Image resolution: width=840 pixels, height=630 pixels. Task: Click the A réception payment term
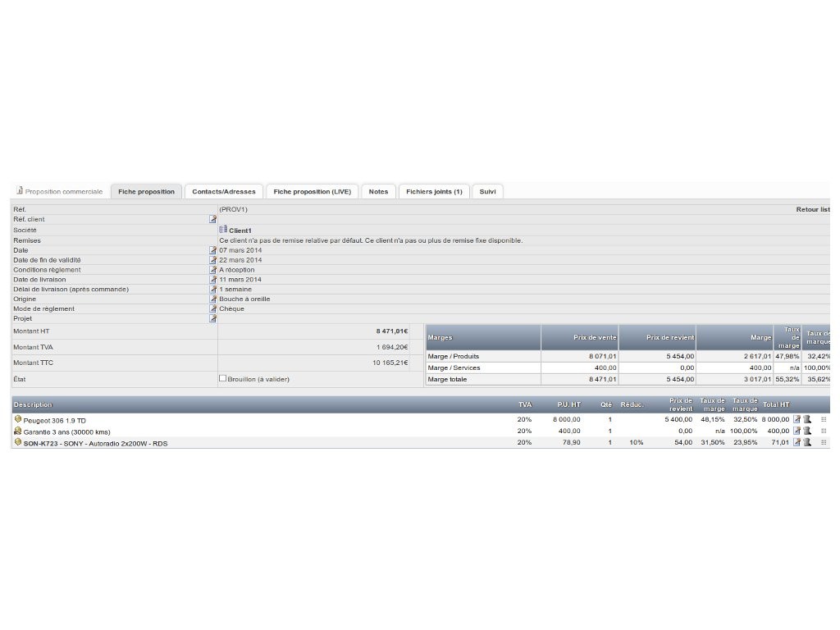(x=237, y=270)
